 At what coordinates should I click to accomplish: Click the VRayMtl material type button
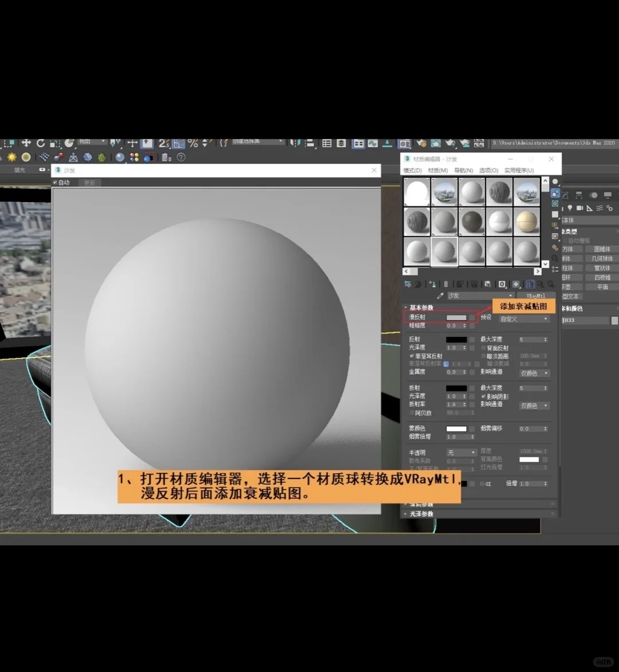tap(535, 296)
